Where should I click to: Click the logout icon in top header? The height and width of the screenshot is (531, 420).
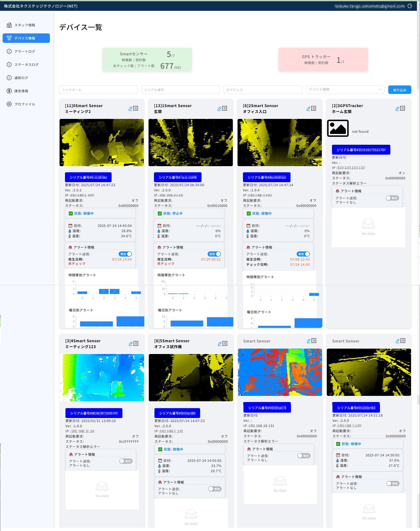(x=410, y=6)
